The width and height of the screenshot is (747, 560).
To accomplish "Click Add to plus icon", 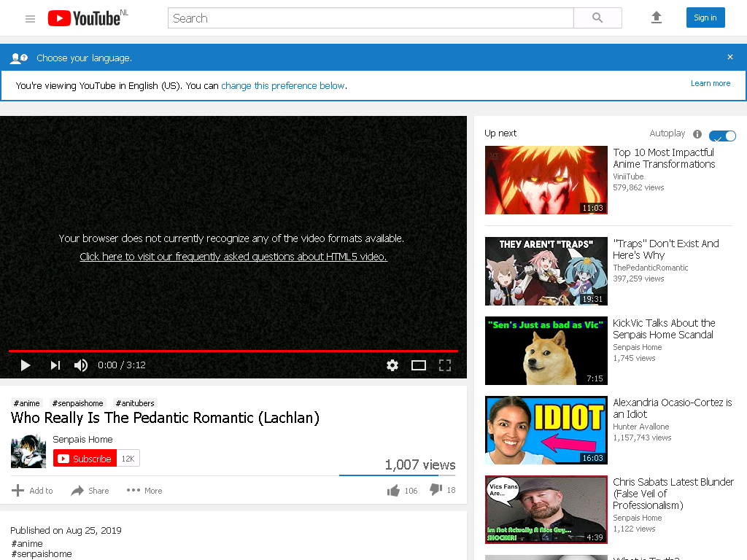I will tap(18, 491).
